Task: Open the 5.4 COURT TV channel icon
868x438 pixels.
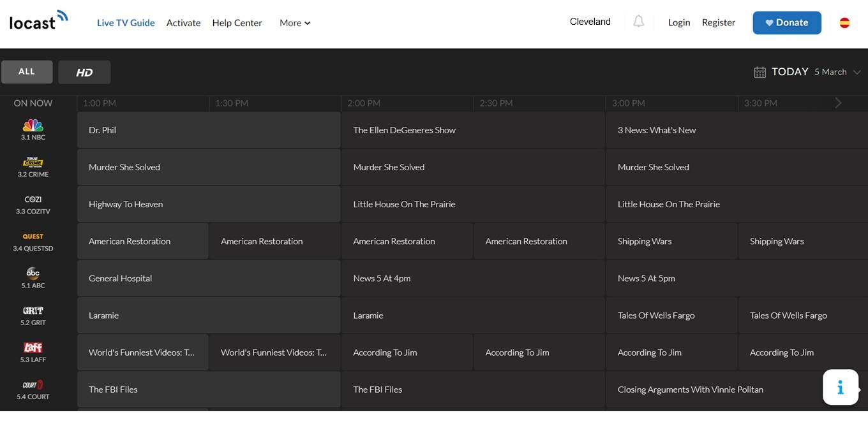Action: tap(33, 385)
